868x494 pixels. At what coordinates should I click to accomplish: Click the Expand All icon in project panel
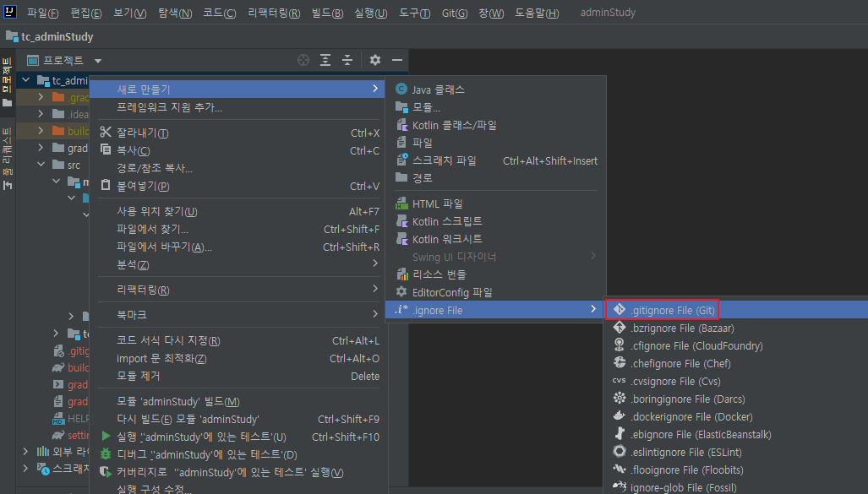(325, 60)
